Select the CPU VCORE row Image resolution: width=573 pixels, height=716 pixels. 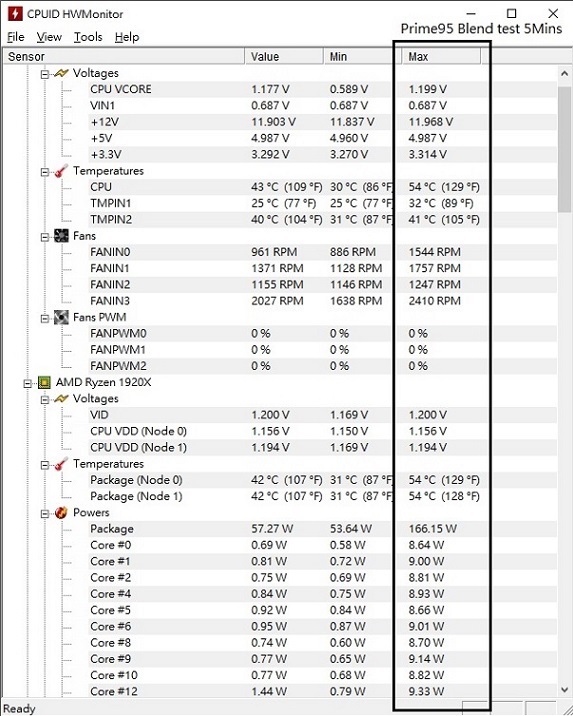click(280, 90)
